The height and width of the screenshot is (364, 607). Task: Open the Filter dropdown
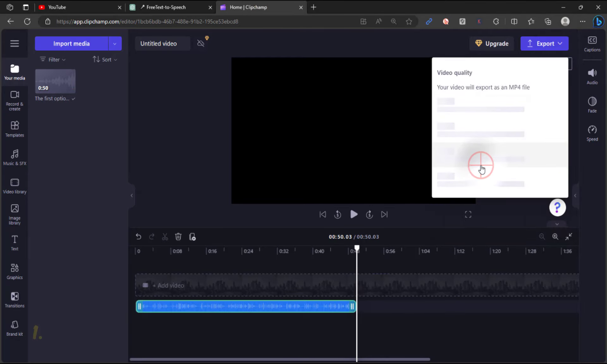click(x=53, y=60)
